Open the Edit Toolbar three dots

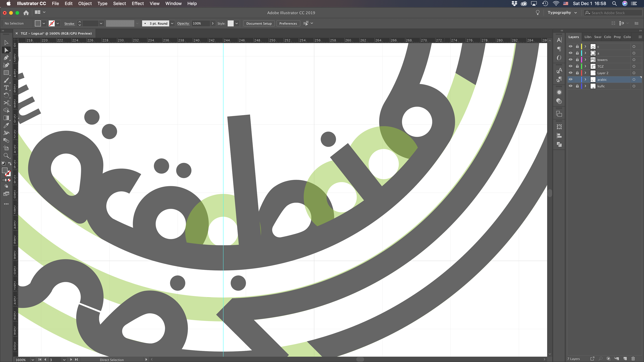pyautogui.click(x=6, y=204)
